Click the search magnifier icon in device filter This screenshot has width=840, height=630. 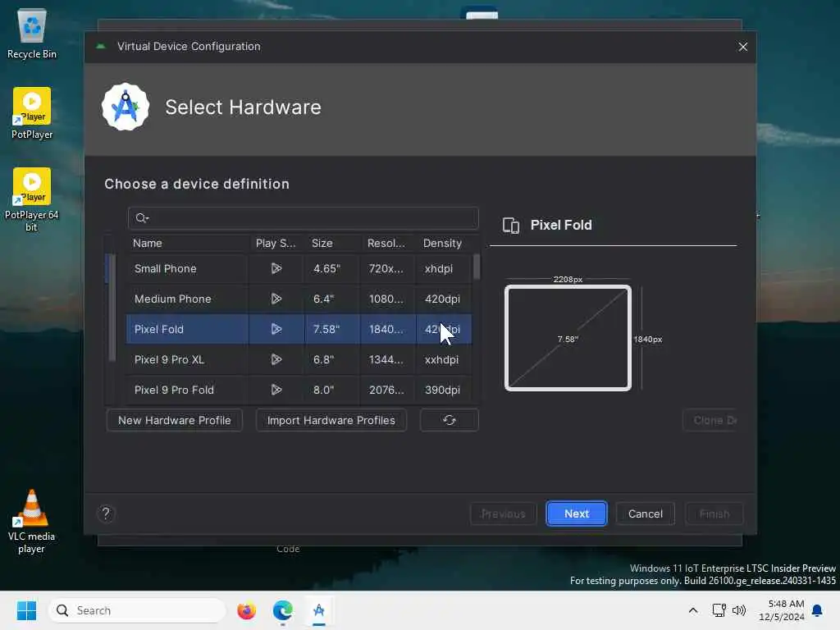click(141, 218)
